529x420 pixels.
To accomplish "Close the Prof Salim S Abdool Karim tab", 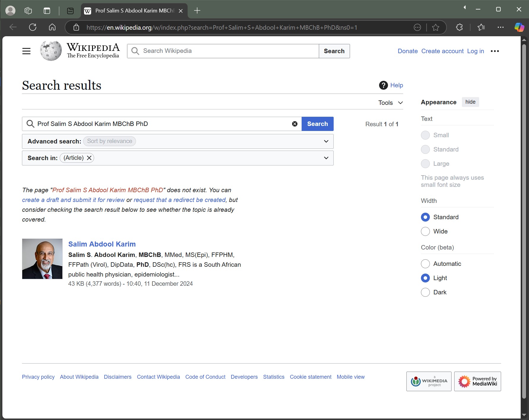I will pos(181,11).
